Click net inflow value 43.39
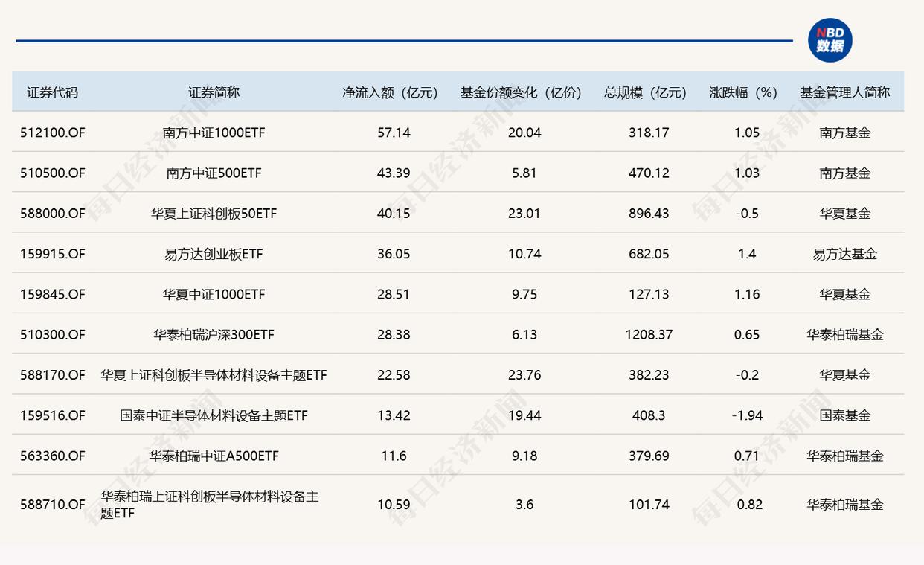This screenshot has width=924, height=565. (x=394, y=173)
